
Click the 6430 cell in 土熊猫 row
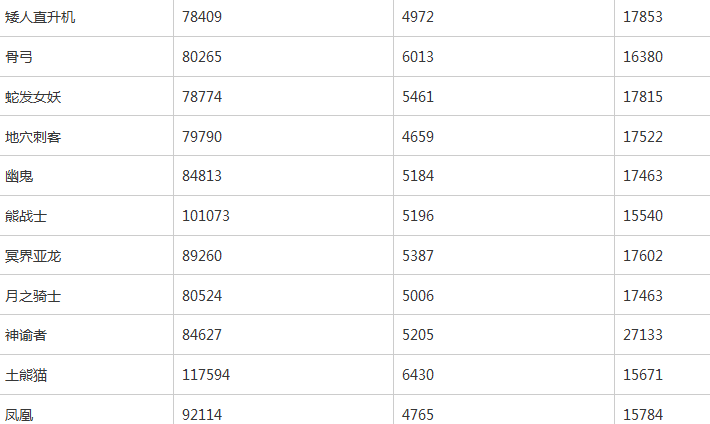click(x=417, y=375)
